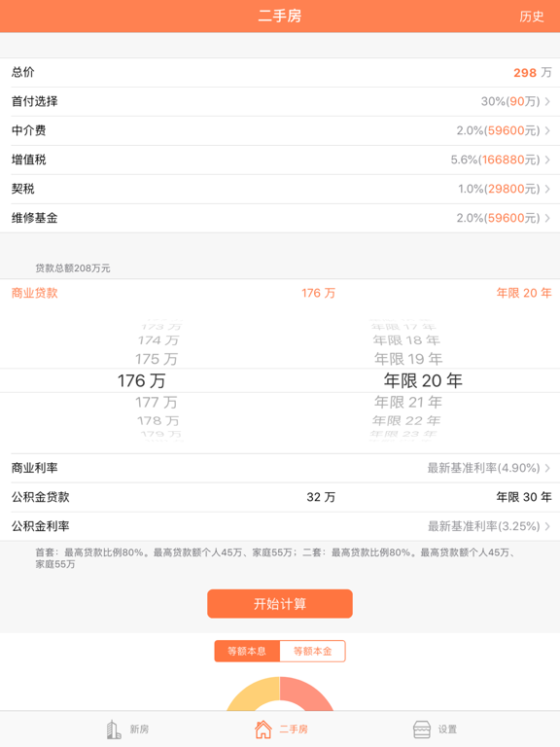Expand 中介费 chevron

[547, 130]
